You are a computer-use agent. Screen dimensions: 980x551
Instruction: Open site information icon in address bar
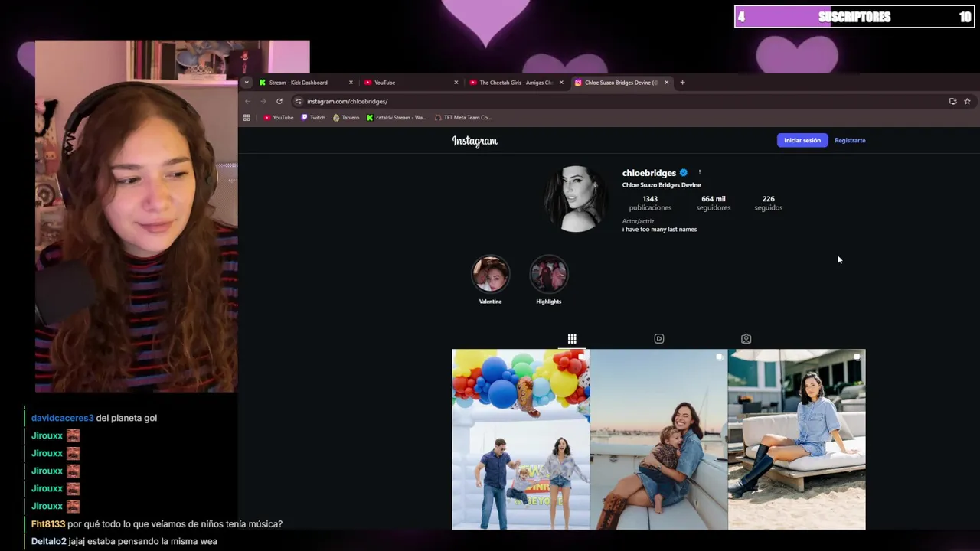298,101
